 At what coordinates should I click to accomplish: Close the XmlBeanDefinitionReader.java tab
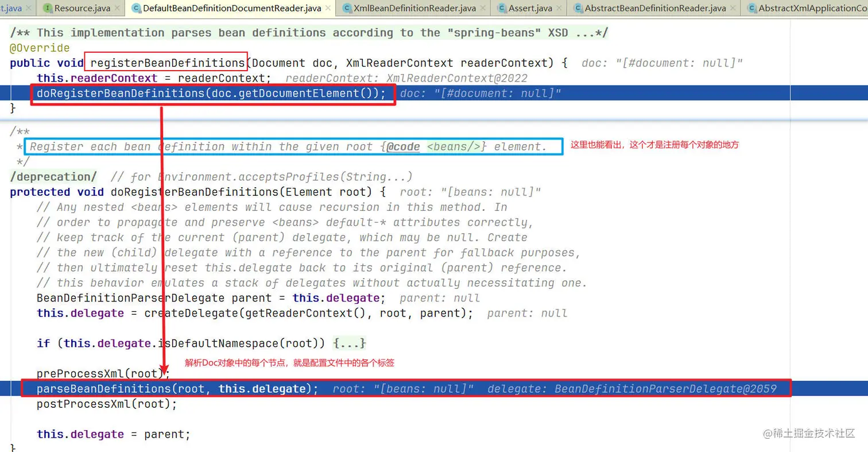click(483, 9)
